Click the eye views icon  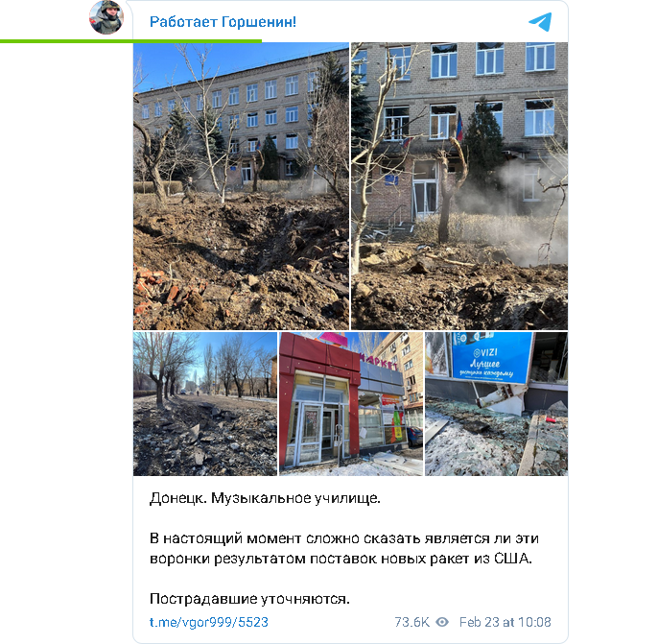442,622
